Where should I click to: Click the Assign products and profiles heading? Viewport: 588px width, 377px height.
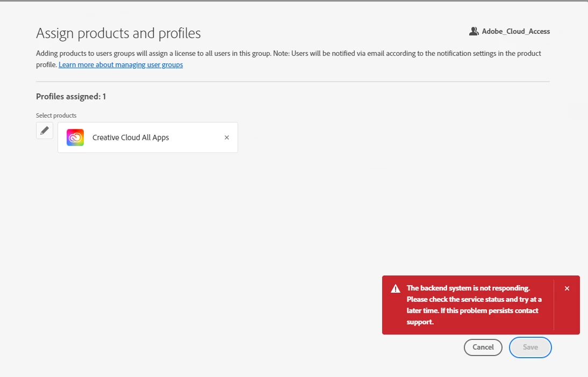pyautogui.click(x=118, y=33)
